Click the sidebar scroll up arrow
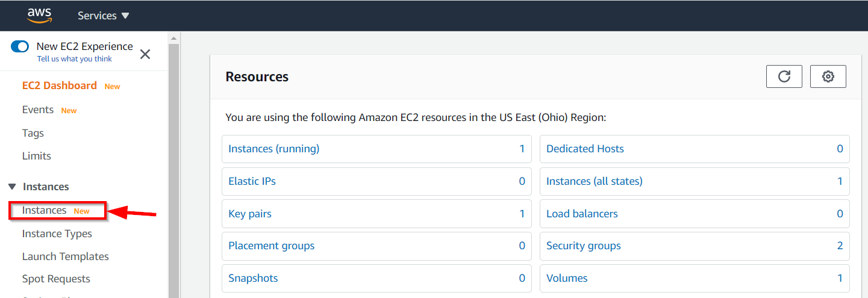 click(x=174, y=38)
